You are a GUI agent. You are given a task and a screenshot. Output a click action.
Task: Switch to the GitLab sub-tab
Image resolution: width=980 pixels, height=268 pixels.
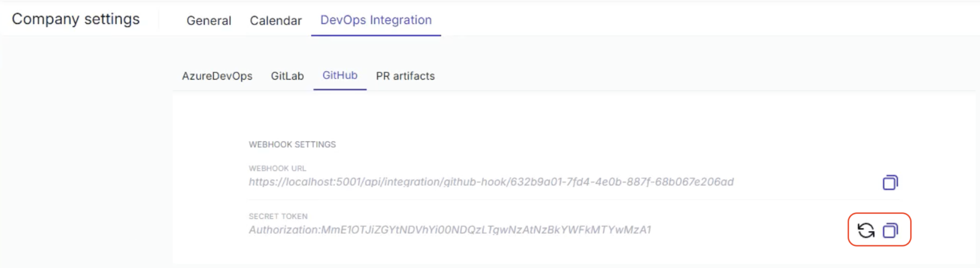coord(287,76)
